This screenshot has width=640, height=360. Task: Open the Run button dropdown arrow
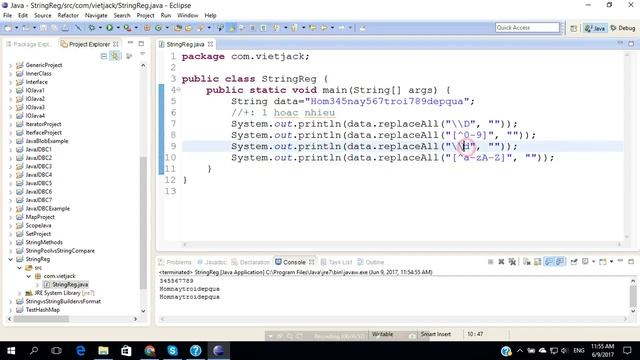(x=118, y=28)
